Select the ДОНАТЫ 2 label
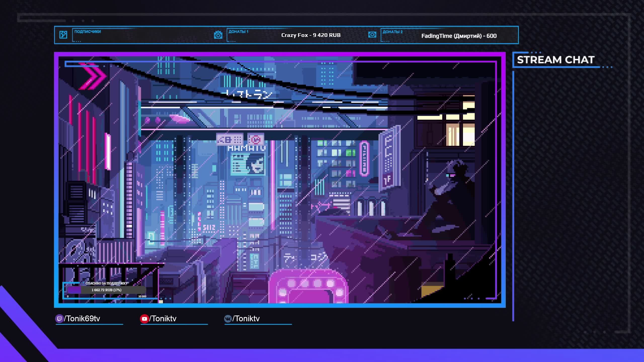 pyautogui.click(x=392, y=32)
